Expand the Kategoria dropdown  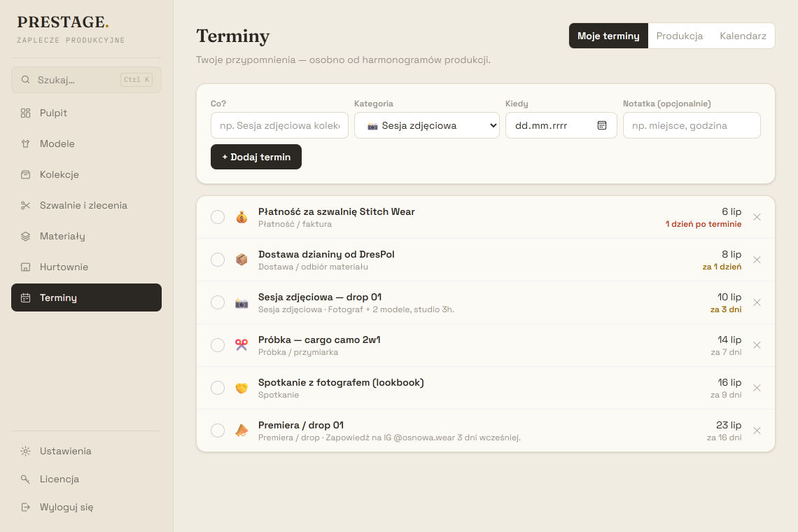tap(427, 125)
